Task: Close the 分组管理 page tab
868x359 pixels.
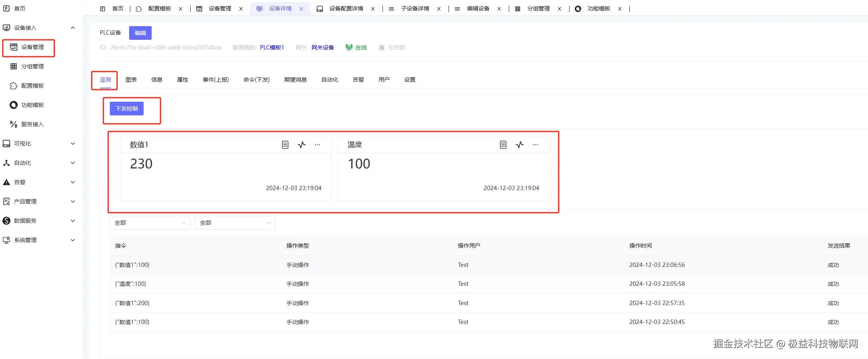Action: click(x=559, y=9)
